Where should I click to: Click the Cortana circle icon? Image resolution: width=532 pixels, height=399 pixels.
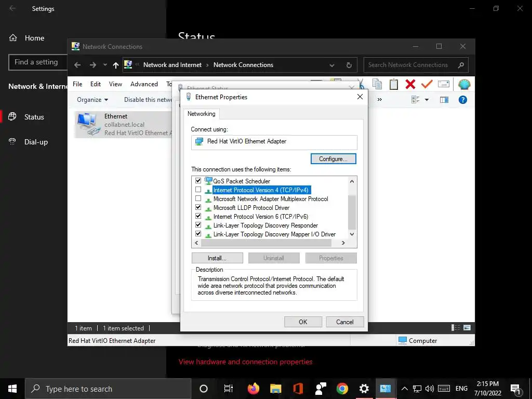(204, 389)
